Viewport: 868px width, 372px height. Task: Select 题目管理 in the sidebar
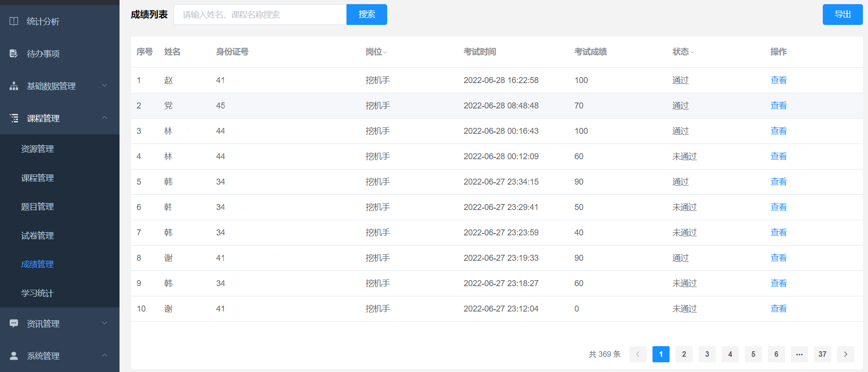point(37,206)
